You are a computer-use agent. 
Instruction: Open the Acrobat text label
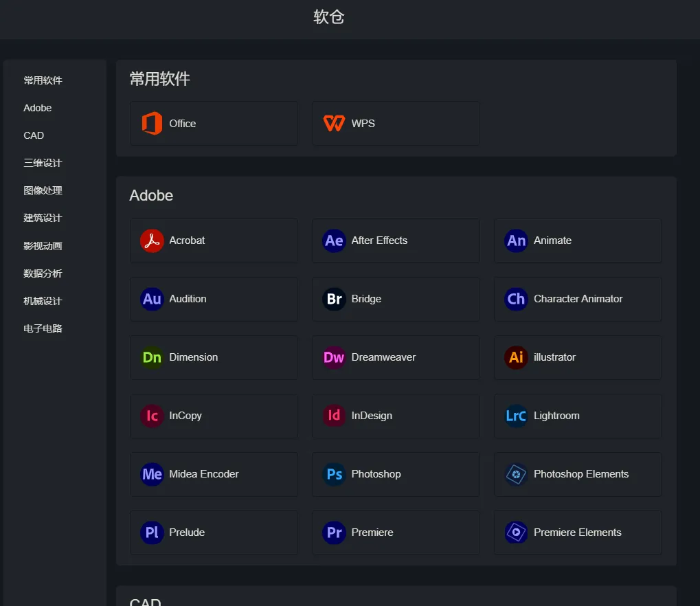pyautogui.click(x=187, y=240)
